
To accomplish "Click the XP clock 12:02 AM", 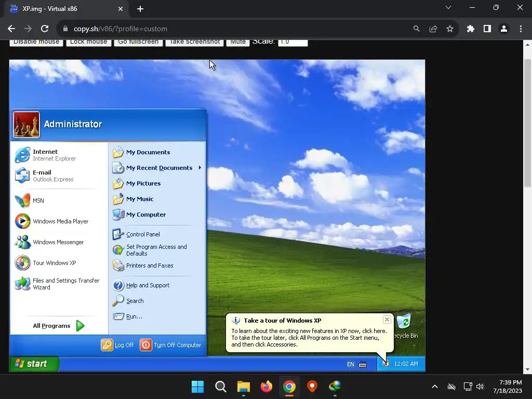I will pyautogui.click(x=406, y=364).
